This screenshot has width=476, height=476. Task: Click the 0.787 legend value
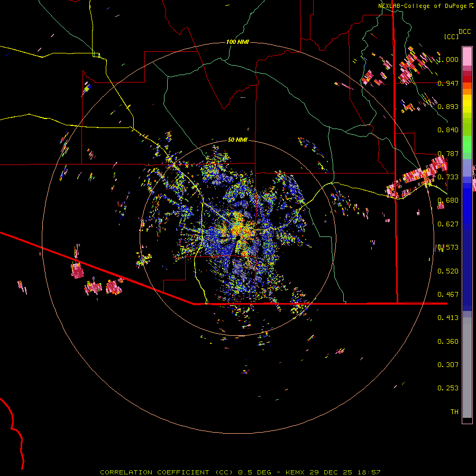coord(448,153)
